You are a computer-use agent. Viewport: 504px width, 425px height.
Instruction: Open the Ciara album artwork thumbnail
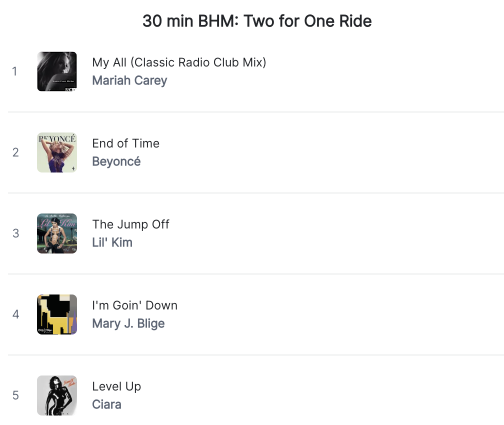tap(56, 395)
